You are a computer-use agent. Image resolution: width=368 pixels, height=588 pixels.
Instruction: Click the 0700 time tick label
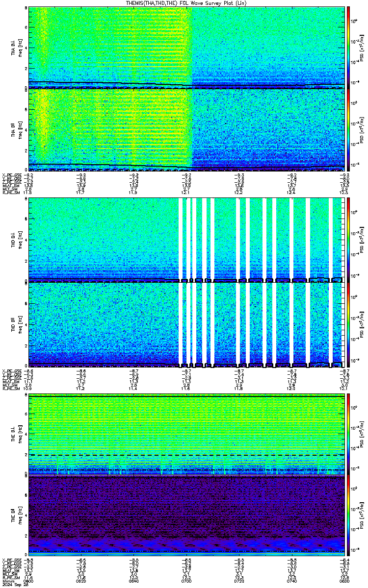[x=186, y=581]
